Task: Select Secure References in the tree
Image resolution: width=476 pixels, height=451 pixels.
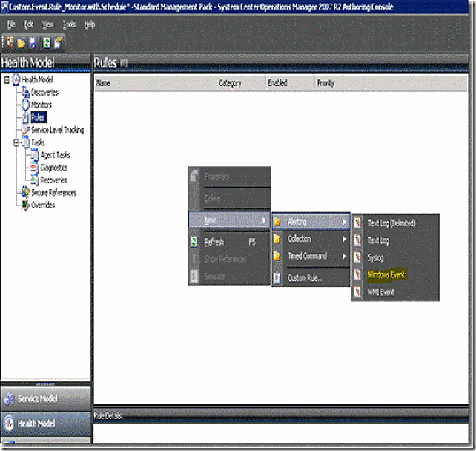Action: point(53,193)
